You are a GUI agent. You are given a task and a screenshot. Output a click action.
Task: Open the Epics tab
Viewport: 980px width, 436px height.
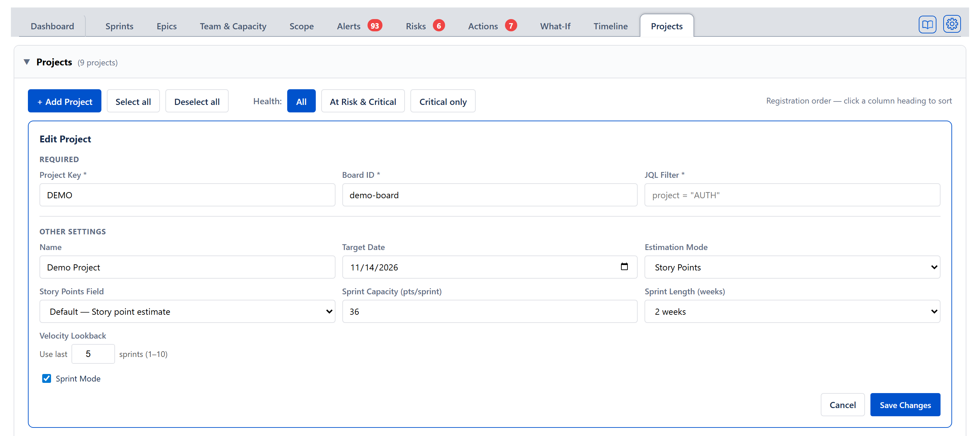[167, 26]
